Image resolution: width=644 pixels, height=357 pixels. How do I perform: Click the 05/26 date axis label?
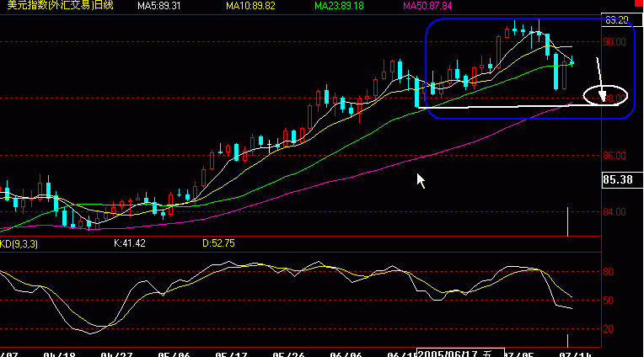pos(288,354)
